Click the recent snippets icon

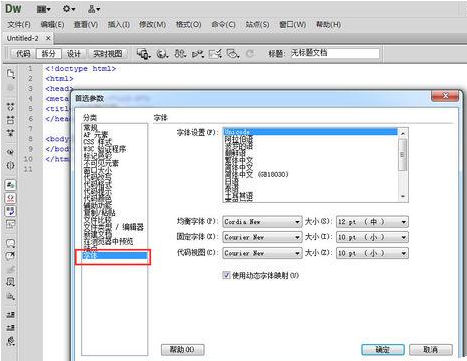[10, 282]
